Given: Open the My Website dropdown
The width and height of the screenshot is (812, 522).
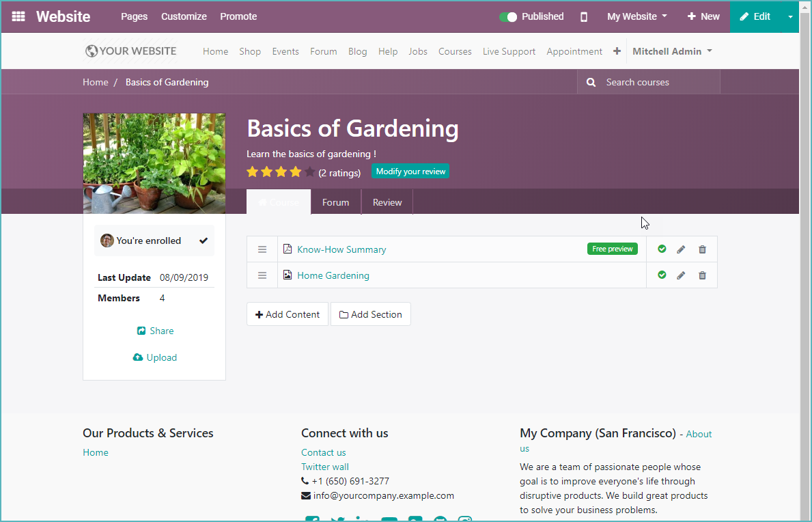Looking at the screenshot, I should point(636,16).
